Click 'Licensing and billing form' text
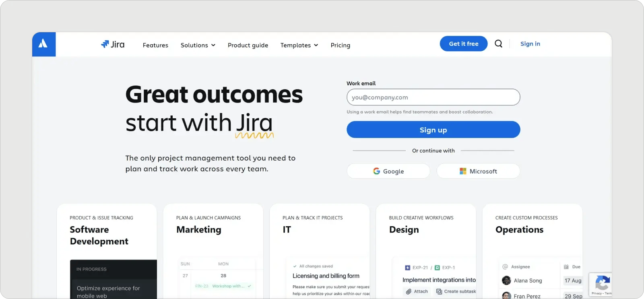This screenshot has width=644, height=299. tap(326, 276)
